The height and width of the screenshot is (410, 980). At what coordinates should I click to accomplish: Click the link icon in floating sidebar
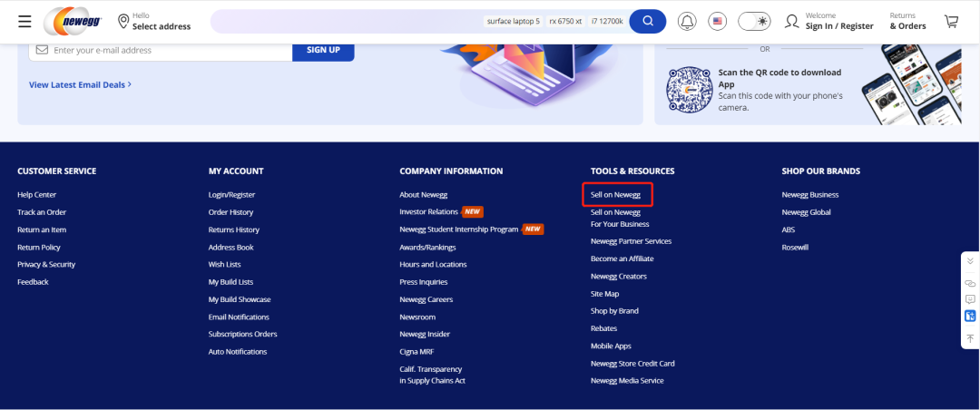click(x=970, y=282)
